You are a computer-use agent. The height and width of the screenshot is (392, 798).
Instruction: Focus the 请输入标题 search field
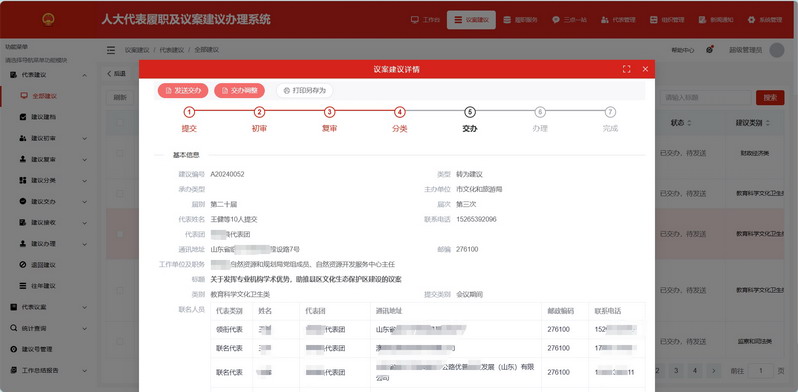pos(705,98)
